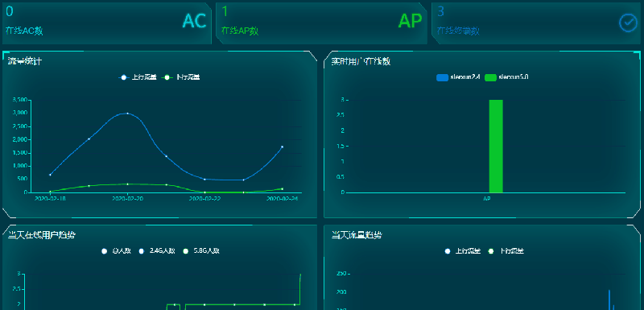Toggle 2.4G人数 legend item

157,251
